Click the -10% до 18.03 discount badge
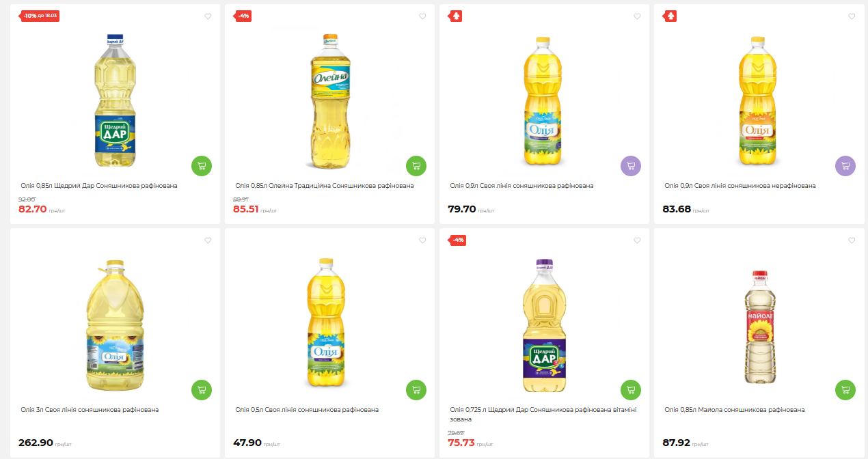 [40, 16]
